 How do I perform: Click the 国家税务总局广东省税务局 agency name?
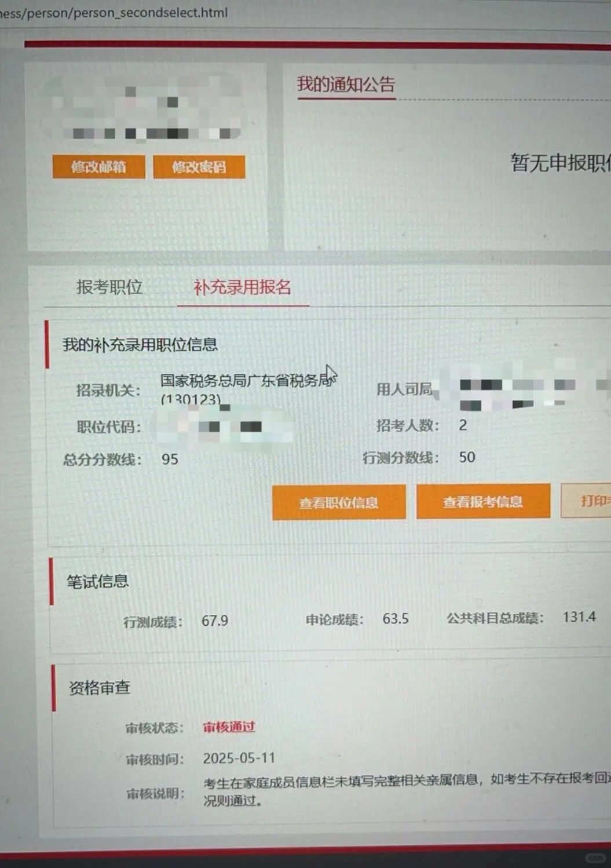(x=247, y=380)
